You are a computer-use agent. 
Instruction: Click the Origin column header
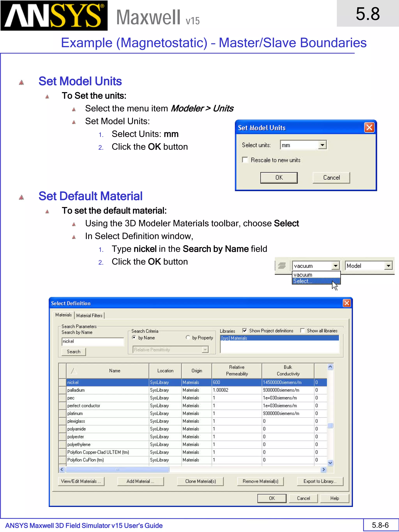pos(197,371)
